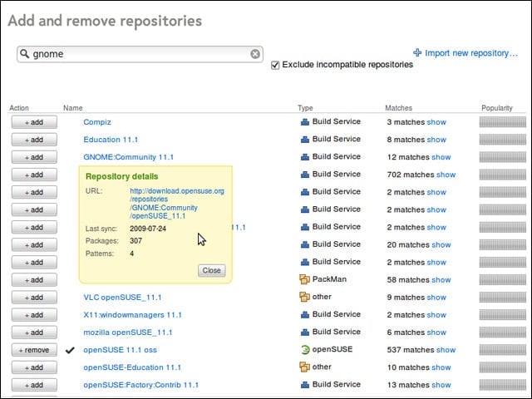Click Build Service icon in 702 matches row
This screenshot has height=399, width=532.
[305, 175]
